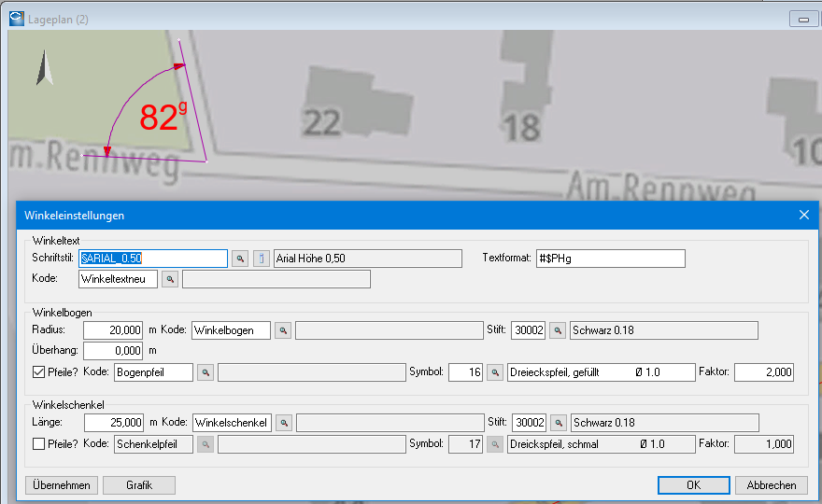Open the Winkeltext Kode search icon
This screenshot has width=822, height=504.
pyautogui.click(x=170, y=279)
